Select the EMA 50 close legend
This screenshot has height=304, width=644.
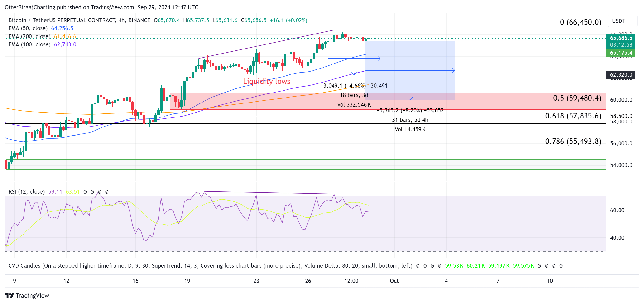tap(28, 28)
